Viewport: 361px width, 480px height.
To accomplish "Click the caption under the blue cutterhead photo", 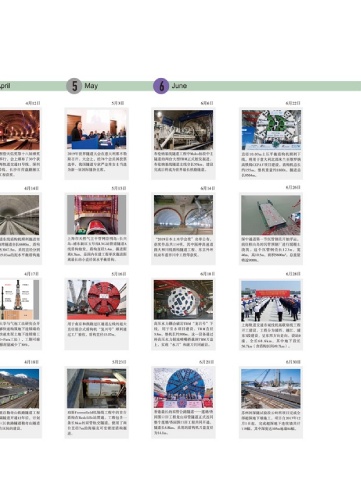I will [183, 422].
